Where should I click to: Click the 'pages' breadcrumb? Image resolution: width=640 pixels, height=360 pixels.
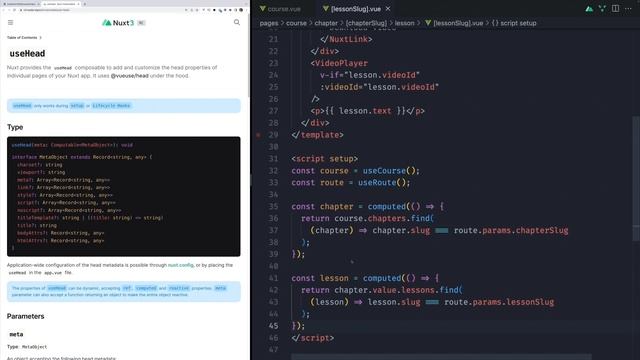[269, 23]
